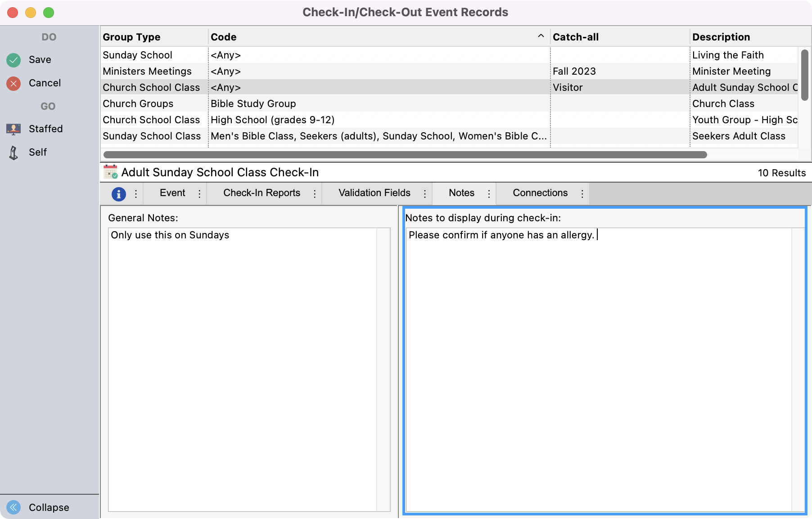
Task: Click the green Save checkmark icon
Action: point(13,59)
